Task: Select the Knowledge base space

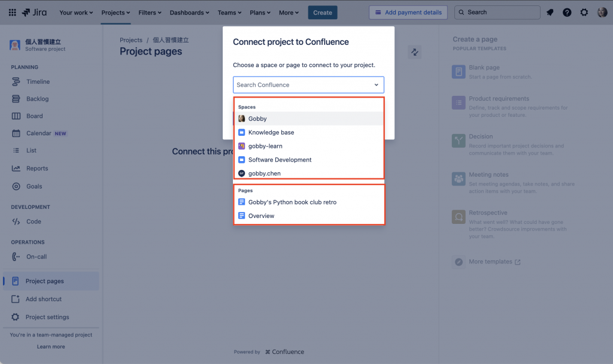Action: coord(309,132)
